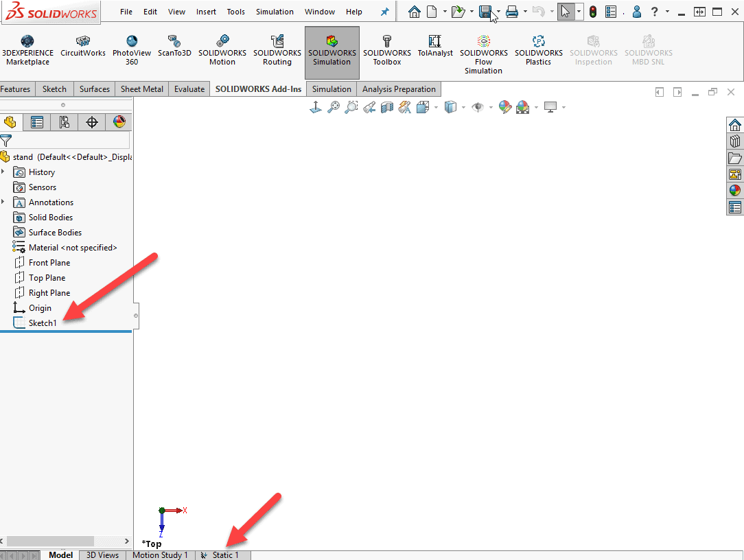This screenshot has width=744, height=560.
Task: Click the Previous View icon
Action: click(x=369, y=107)
